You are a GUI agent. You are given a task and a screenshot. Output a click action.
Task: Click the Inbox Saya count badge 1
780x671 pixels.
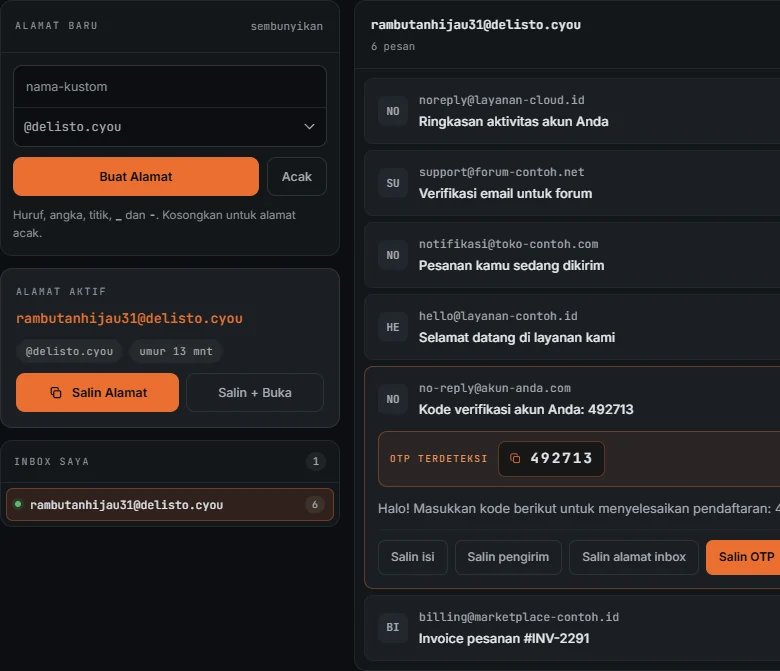click(x=315, y=462)
